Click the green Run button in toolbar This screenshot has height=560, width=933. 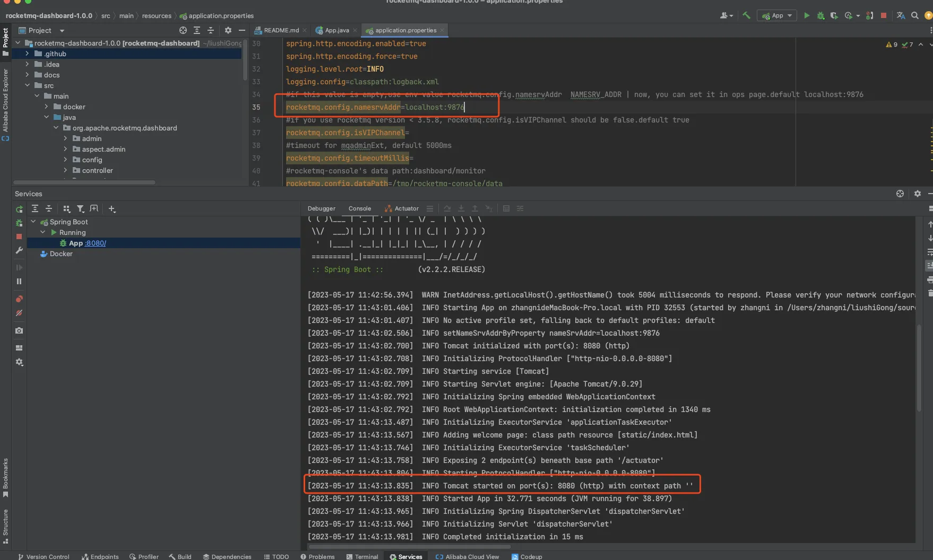(807, 15)
